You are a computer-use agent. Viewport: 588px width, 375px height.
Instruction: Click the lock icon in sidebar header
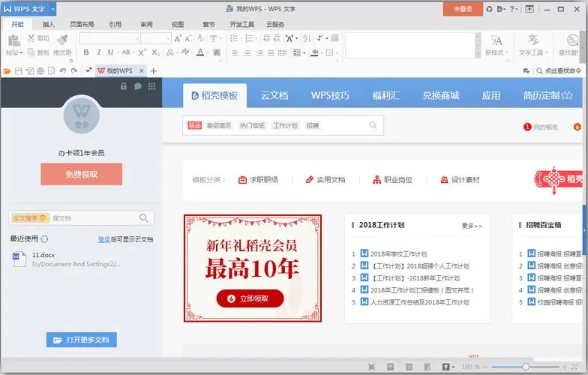124,86
